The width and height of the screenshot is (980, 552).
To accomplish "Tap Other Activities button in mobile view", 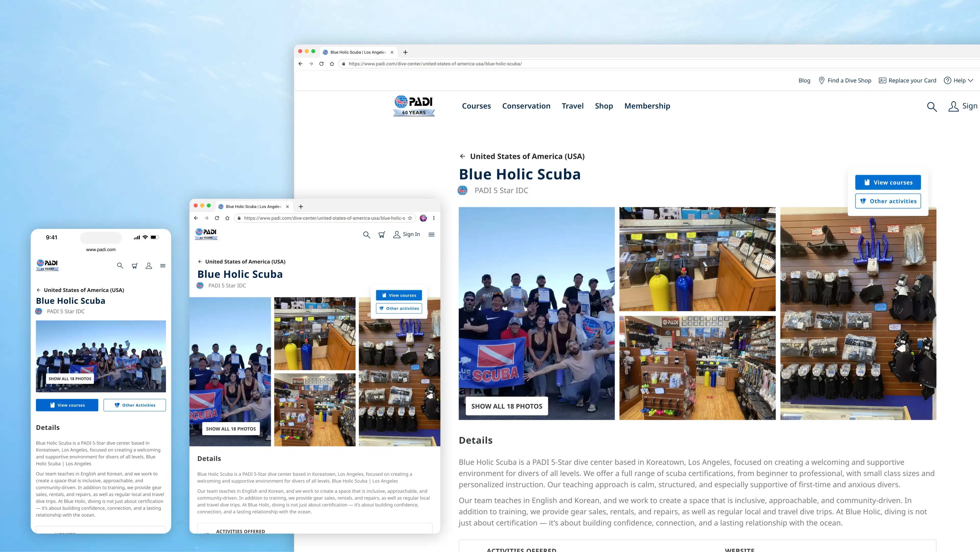I will pyautogui.click(x=135, y=405).
